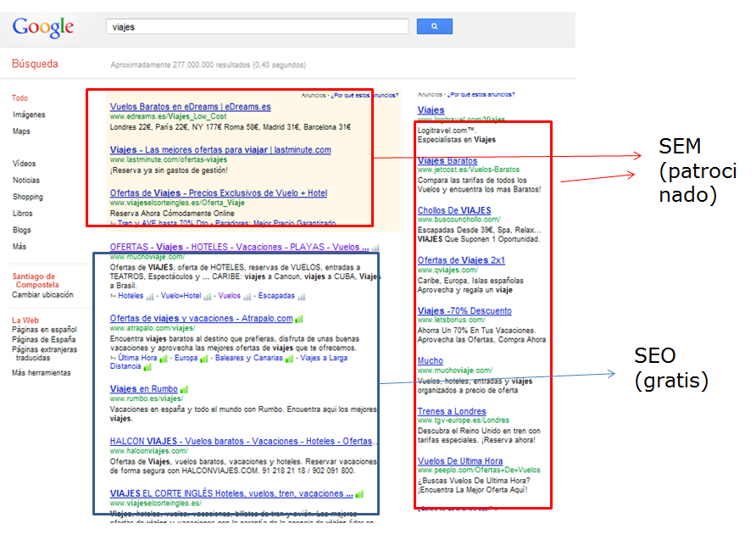Image resolution: width=756 pixels, height=546 pixels.
Task: Click the red Búsqueda heading
Action: coord(35,64)
